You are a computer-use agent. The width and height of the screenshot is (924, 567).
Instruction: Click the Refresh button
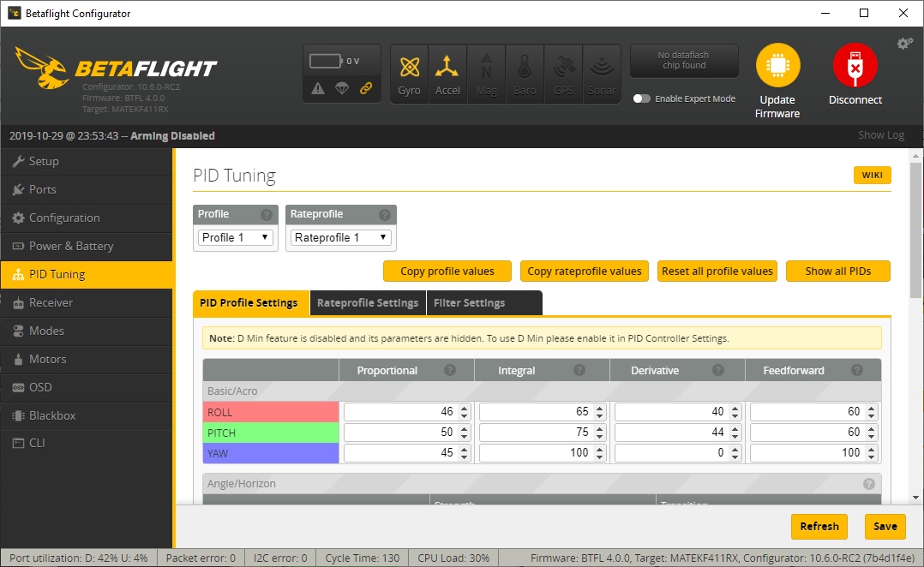(819, 527)
